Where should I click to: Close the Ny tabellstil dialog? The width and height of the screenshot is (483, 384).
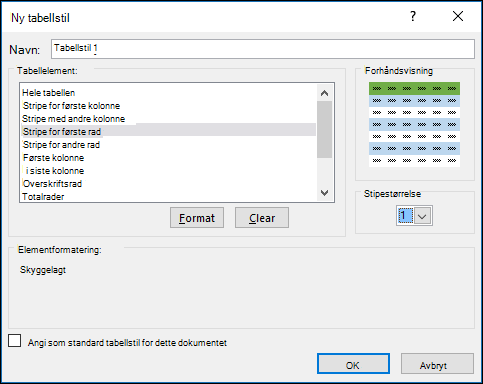pyautogui.click(x=458, y=16)
